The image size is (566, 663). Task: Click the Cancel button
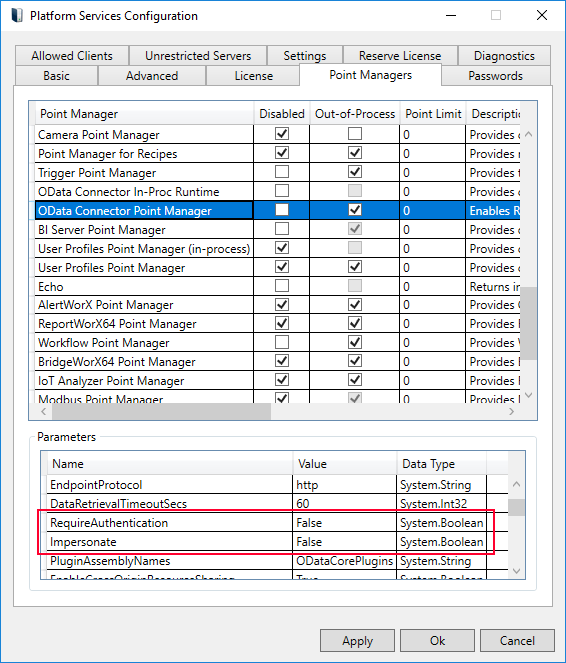(517, 641)
